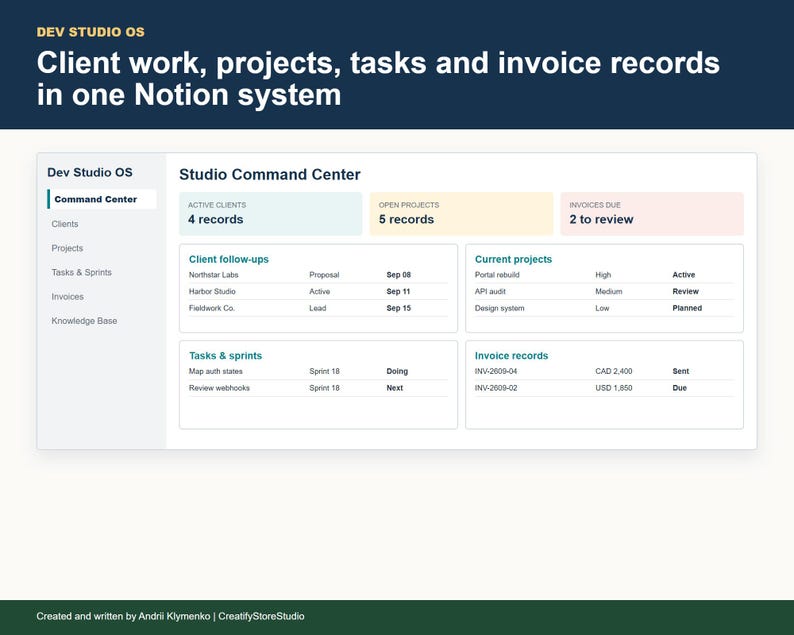Select Invoices in the sidebar
Screen dimensions: 794x635
(67, 297)
